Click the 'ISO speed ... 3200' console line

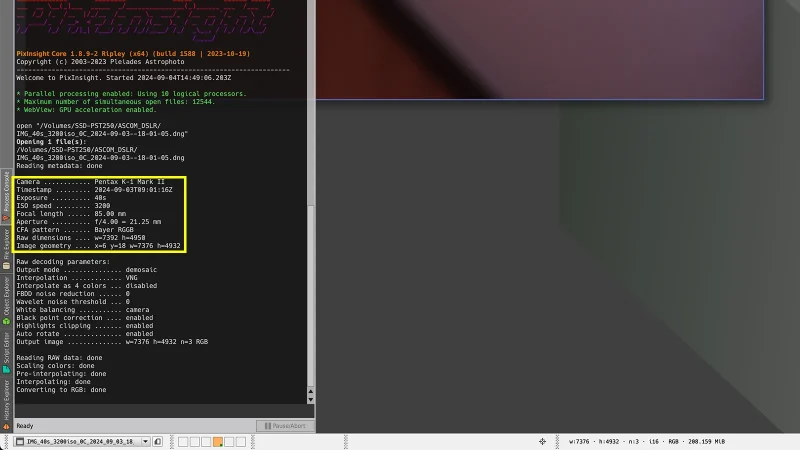(63, 206)
